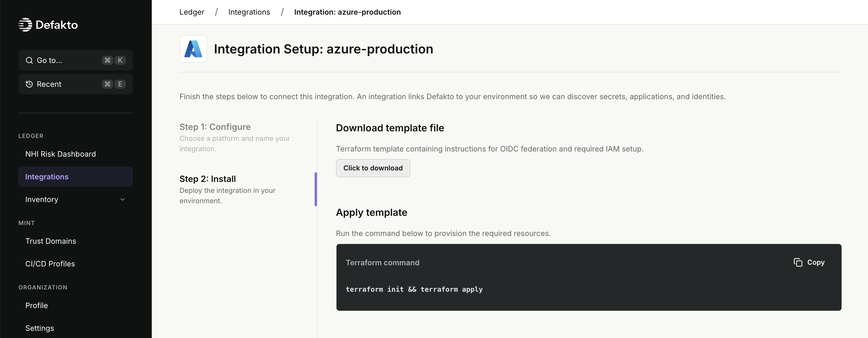868x338 pixels.
Task: Click the Download template file heading
Action: coord(390,128)
